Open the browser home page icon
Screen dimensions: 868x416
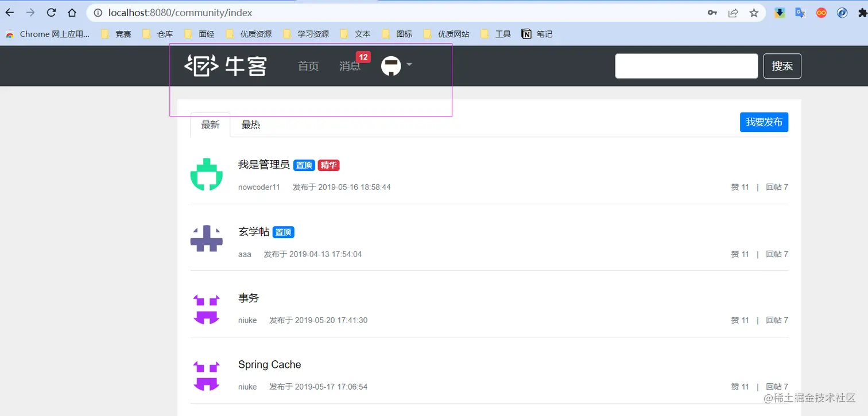(72, 13)
